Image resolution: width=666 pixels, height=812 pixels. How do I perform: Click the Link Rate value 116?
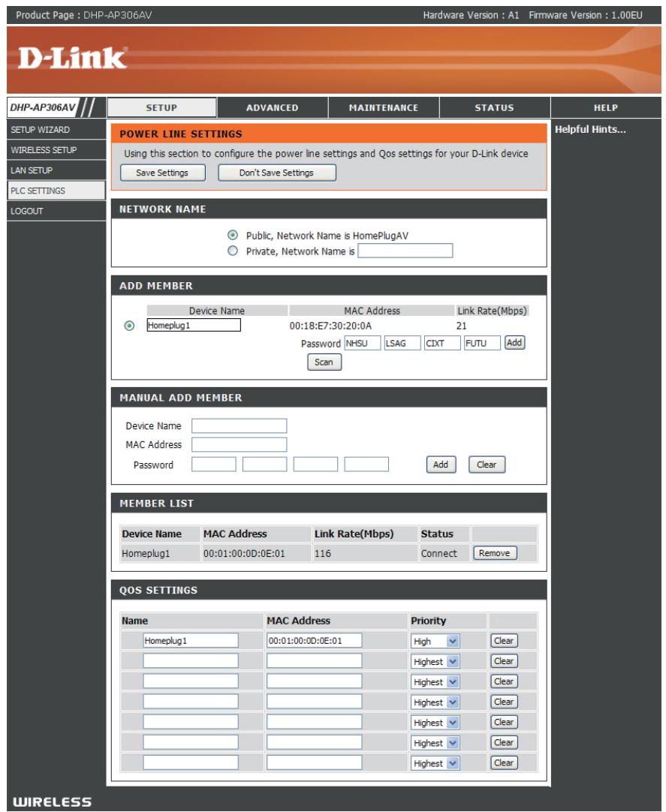(322, 554)
